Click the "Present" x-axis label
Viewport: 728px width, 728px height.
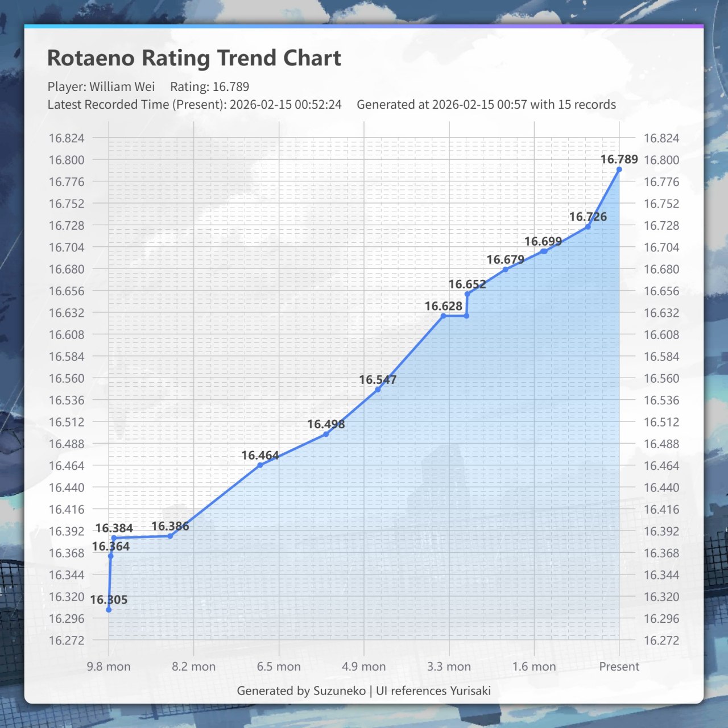(x=619, y=667)
